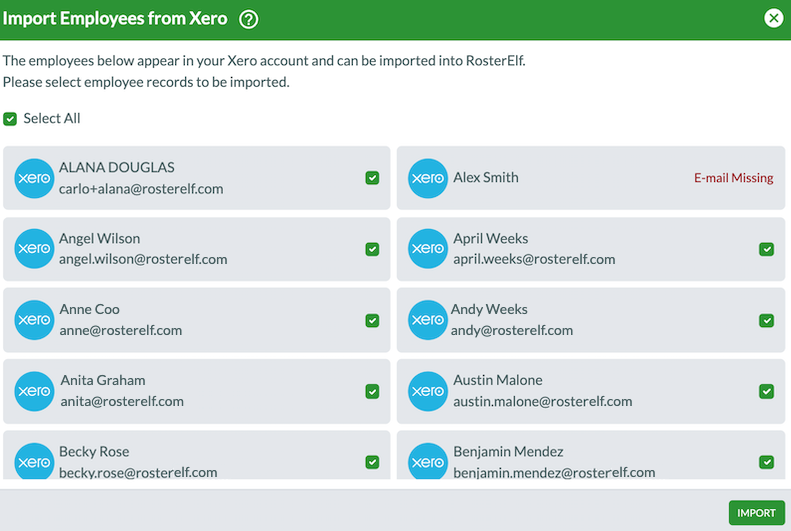The height and width of the screenshot is (531, 791).
Task: Toggle Andy Weeks checkbox
Action: point(766,320)
